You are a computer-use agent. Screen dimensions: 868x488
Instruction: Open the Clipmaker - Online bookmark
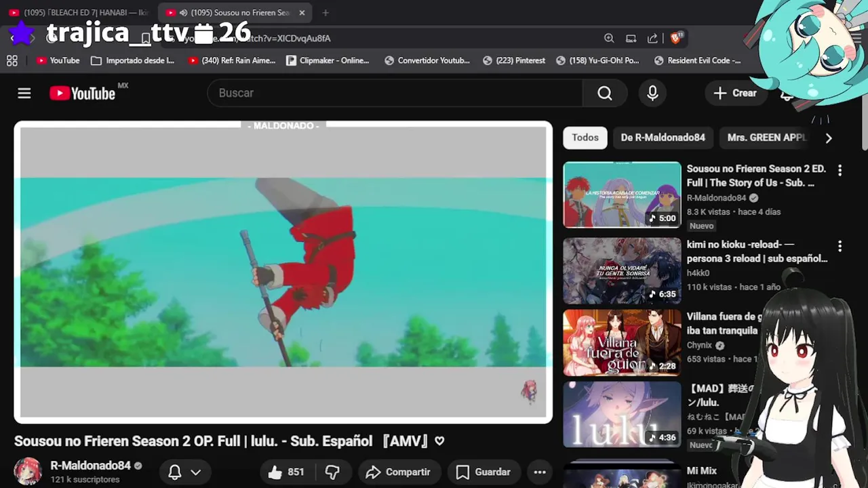(328, 60)
